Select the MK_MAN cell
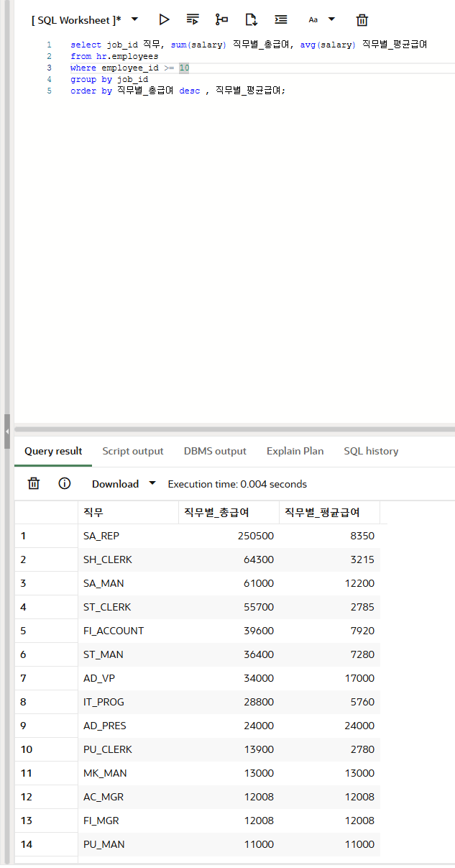455x868 pixels. coord(128,773)
